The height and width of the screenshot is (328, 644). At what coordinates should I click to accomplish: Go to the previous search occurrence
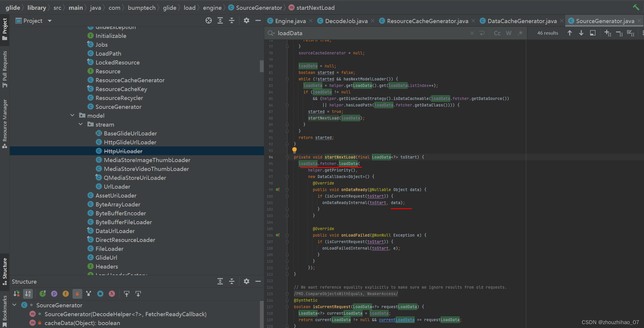(570, 33)
